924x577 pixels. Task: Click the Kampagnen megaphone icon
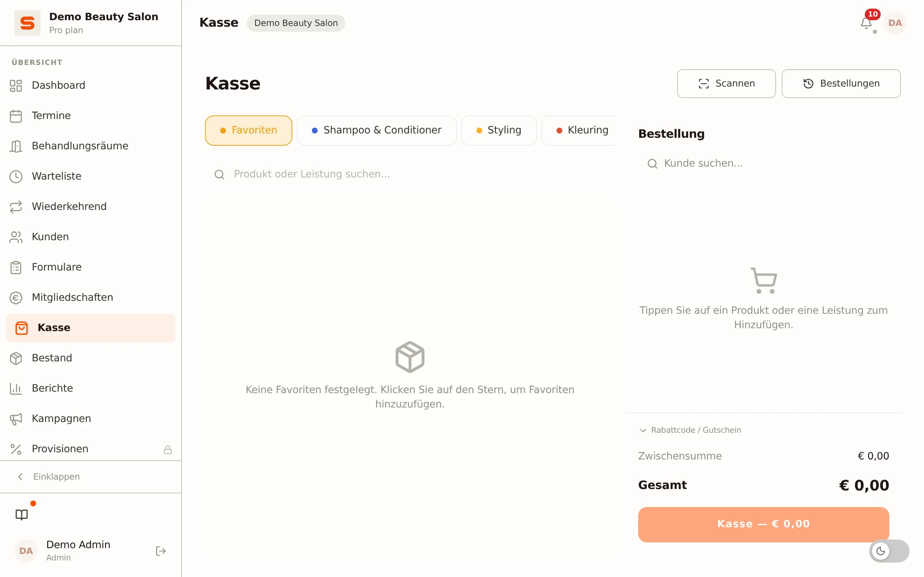(x=16, y=419)
